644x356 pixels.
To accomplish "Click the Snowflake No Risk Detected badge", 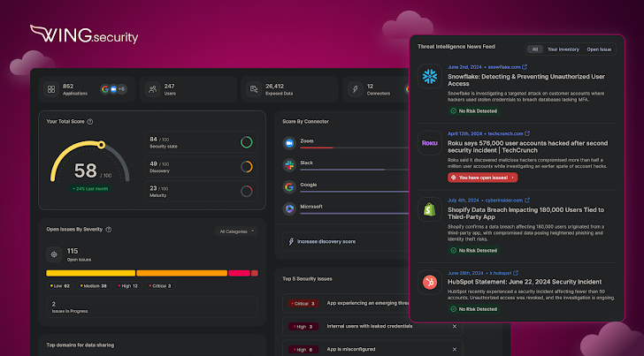I will (x=473, y=110).
